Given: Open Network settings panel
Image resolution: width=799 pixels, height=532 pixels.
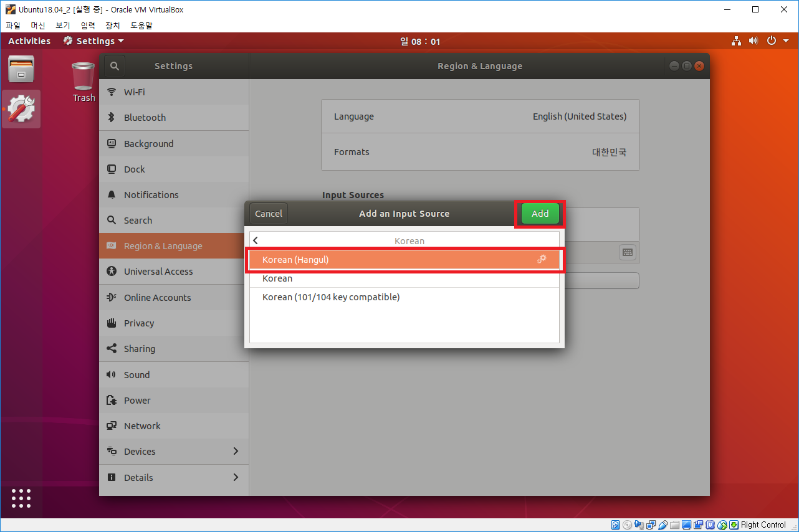Looking at the screenshot, I should (x=174, y=425).
